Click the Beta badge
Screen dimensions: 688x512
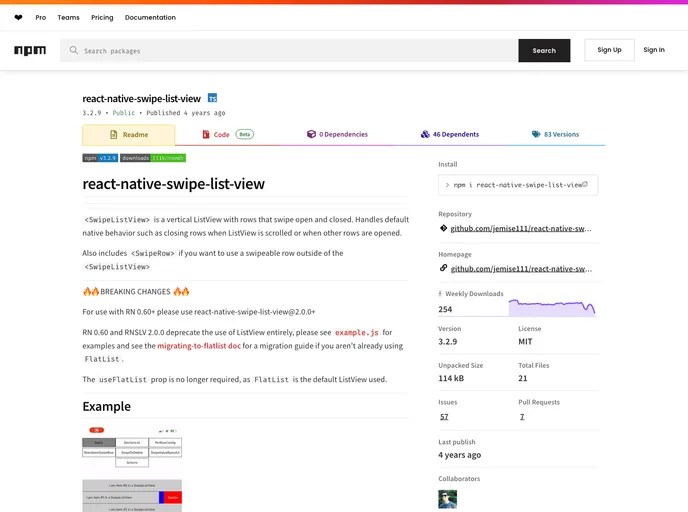245,134
